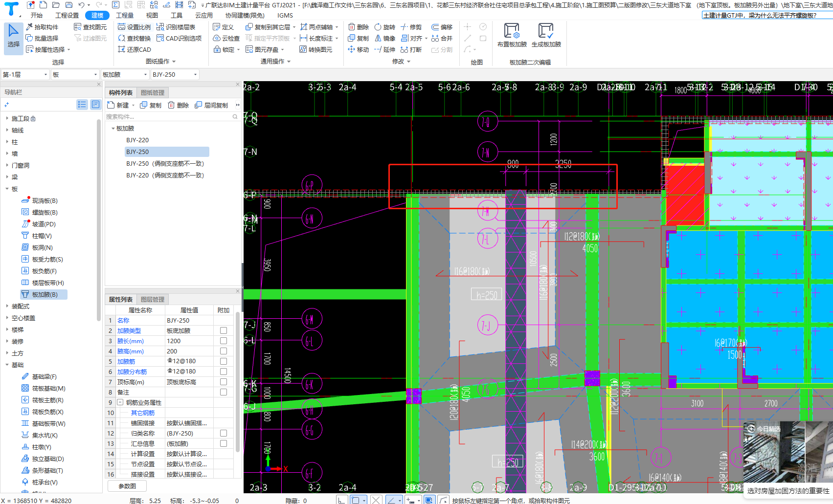The width and height of the screenshot is (833, 504).
Task: Click 设置比例 scale setting tool
Action: tap(135, 27)
